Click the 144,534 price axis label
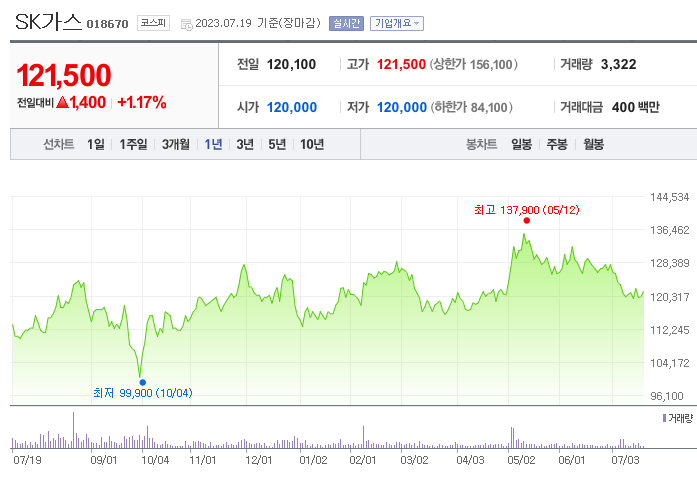Viewport: 697px width, 478px height. pyautogui.click(x=669, y=197)
